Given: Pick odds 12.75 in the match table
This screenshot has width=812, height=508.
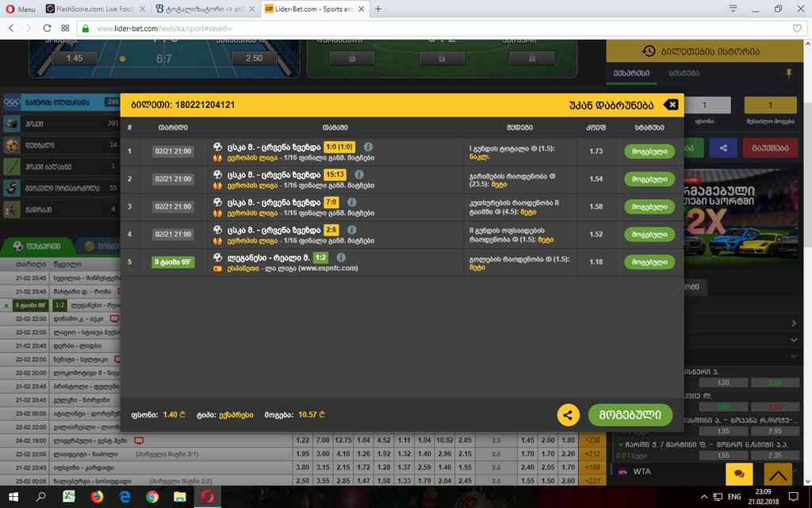Looking at the screenshot, I should point(343,440).
